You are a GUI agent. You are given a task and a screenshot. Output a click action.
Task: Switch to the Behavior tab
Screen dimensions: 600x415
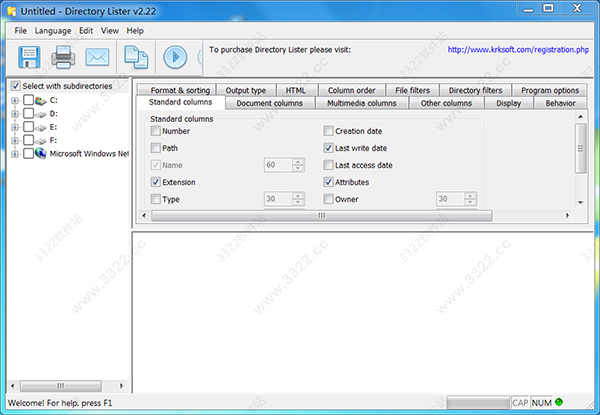pyautogui.click(x=561, y=103)
